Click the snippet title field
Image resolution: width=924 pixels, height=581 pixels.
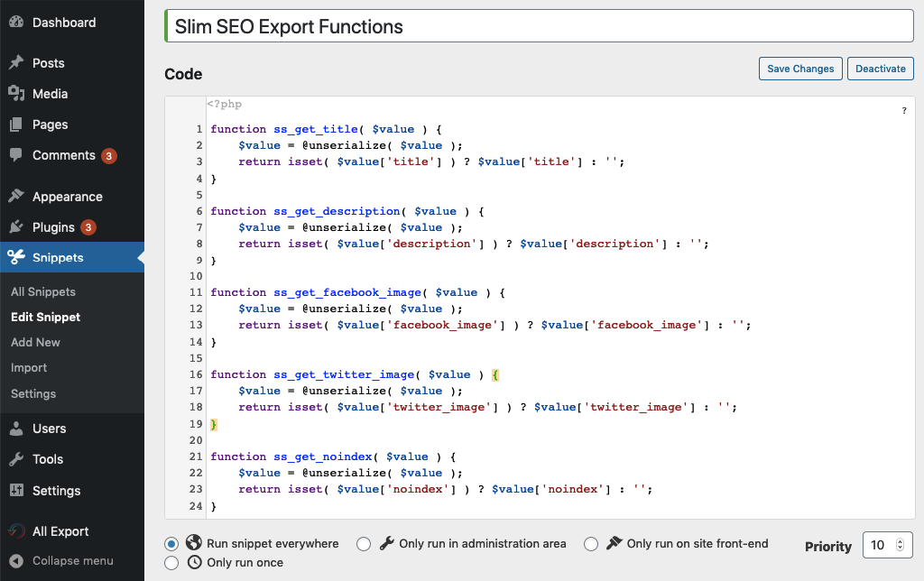539,26
